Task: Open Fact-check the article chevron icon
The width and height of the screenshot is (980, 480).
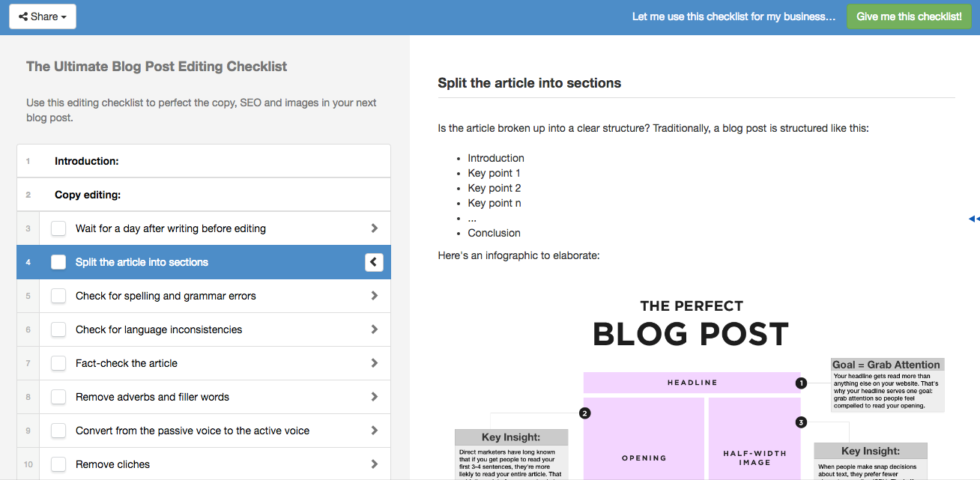Action: [x=375, y=363]
